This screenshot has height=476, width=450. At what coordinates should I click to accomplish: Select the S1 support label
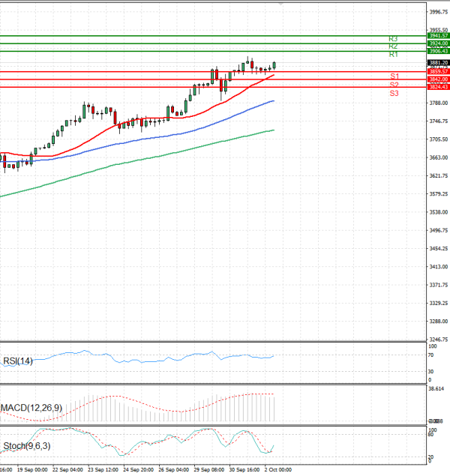[394, 76]
